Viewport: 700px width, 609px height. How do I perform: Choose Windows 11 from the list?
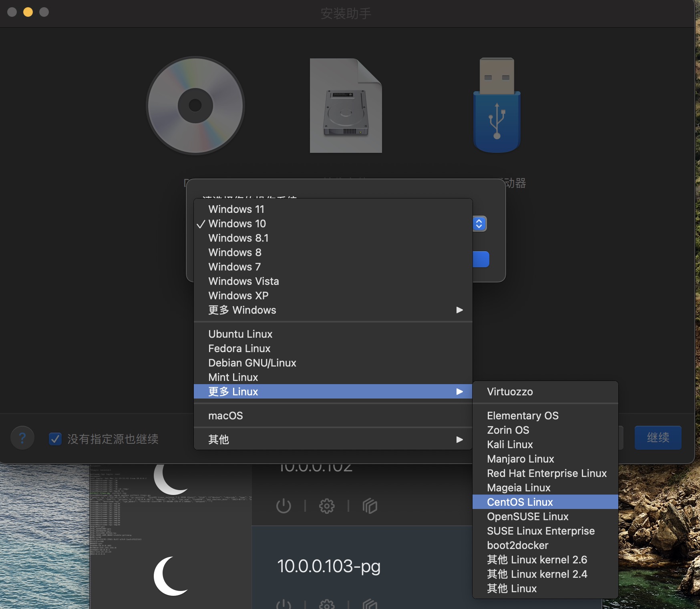(x=333, y=209)
